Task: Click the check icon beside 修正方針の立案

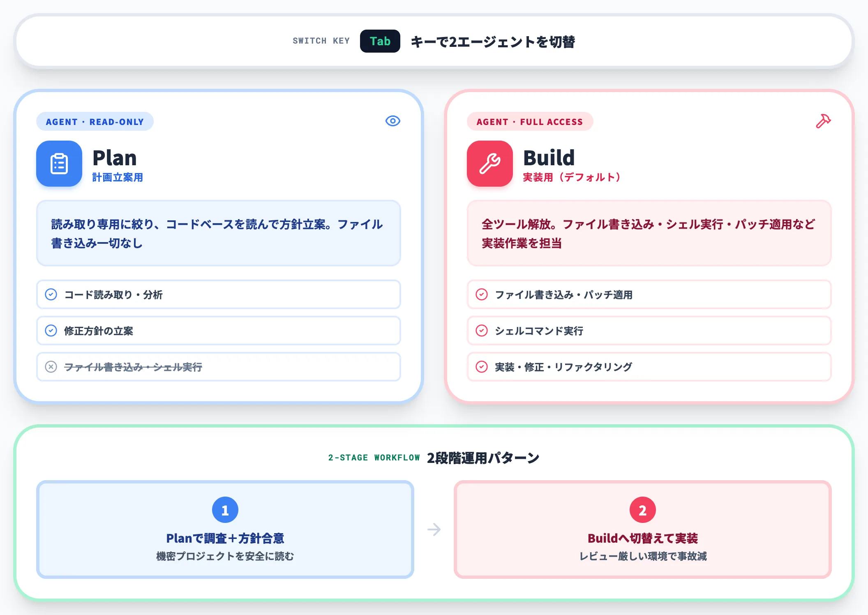Action: coord(51,331)
